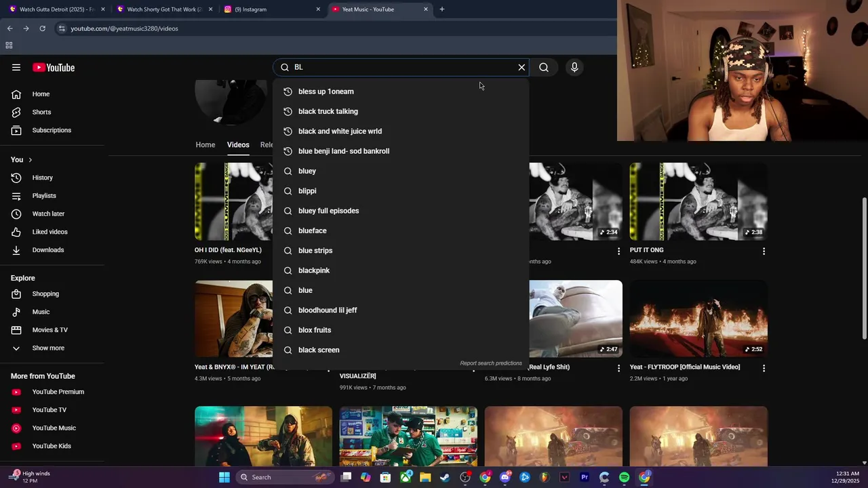Select suggestion 'black screen'
Viewport: 868px width, 488px height.
click(x=401, y=350)
